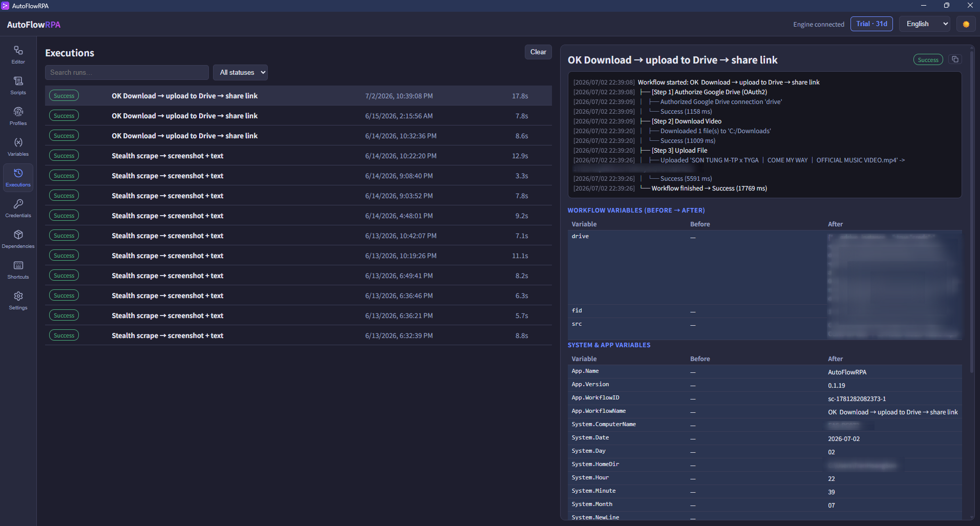
Task: Focus the Search runs input field
Action: click(x=127, y=72)
